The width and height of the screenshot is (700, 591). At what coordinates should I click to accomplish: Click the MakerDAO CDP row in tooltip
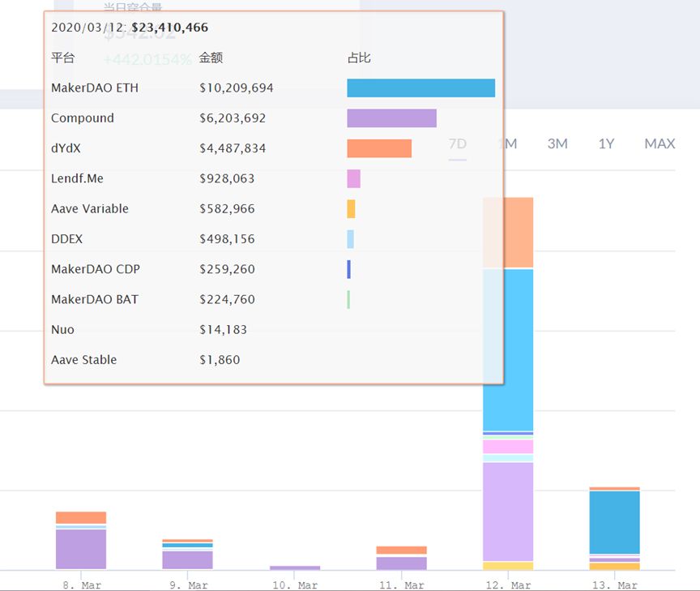[x=273, y=269]
